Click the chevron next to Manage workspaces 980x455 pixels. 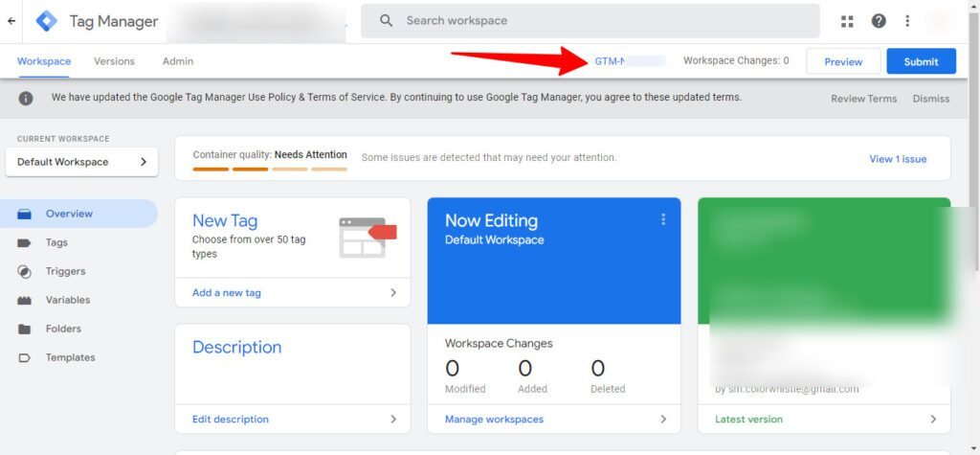(x=663, y=419)
